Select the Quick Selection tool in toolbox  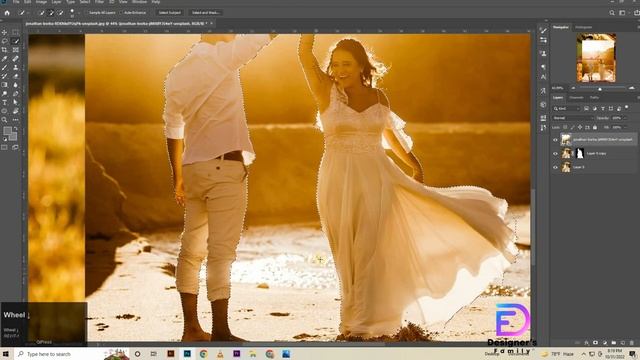click(x=16, y=41)
